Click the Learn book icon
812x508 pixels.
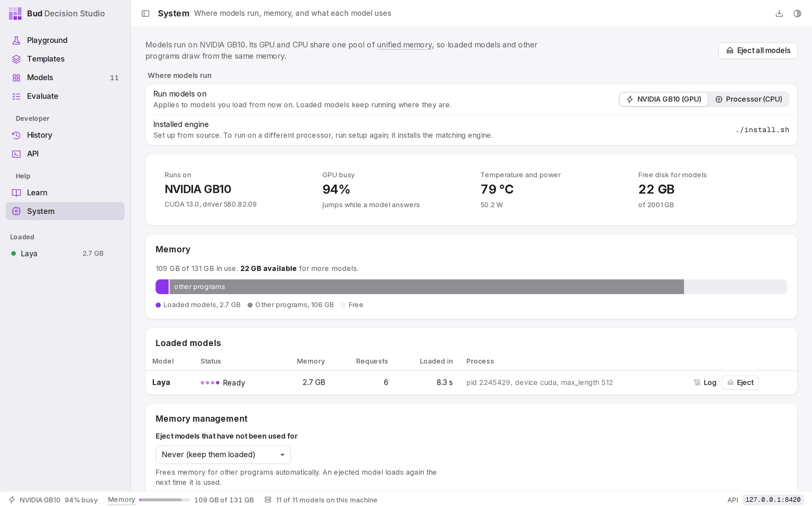[x=16, y=193]
